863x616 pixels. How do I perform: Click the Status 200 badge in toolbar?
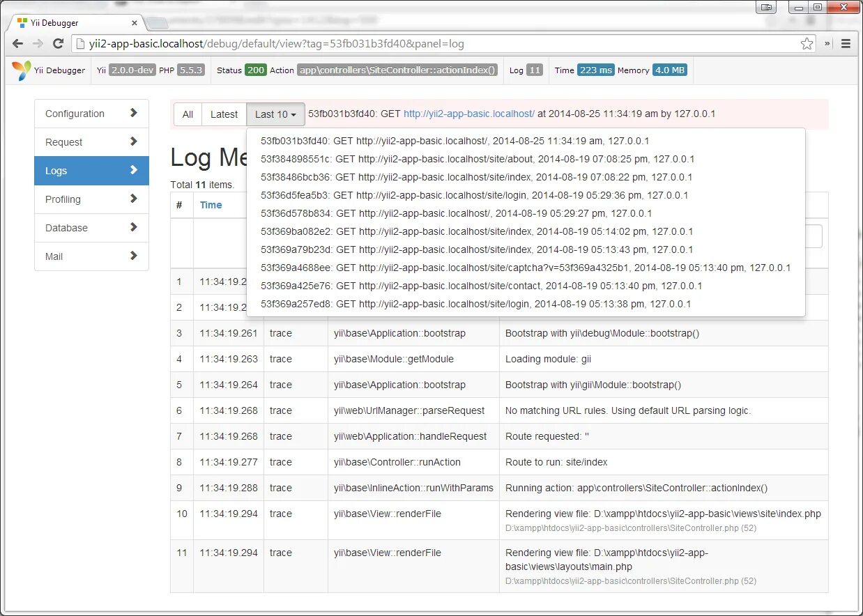pyautogui.click(x=255, y=70)
